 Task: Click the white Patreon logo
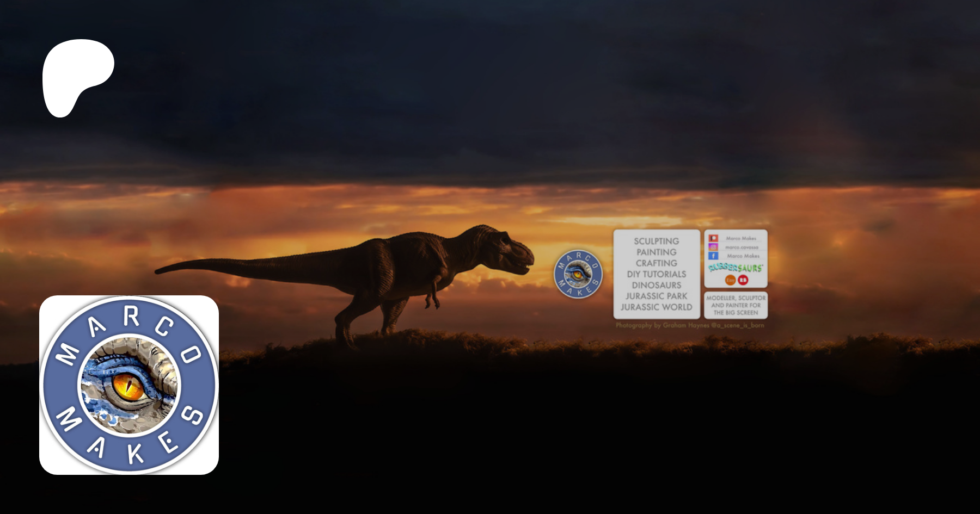click(x=76, y=76)
